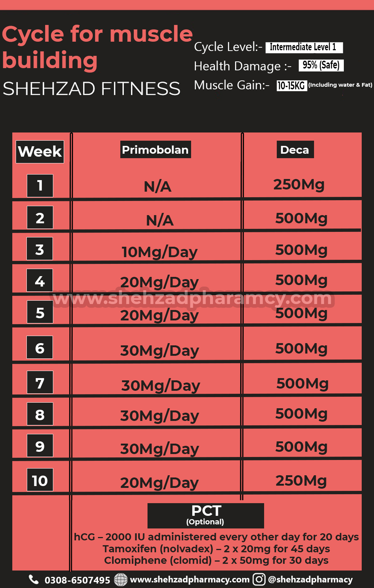Image resolution: width=374 pixels, height=588 pixels.
Task: Click the phone icon in footer
Action: (34, 579)
